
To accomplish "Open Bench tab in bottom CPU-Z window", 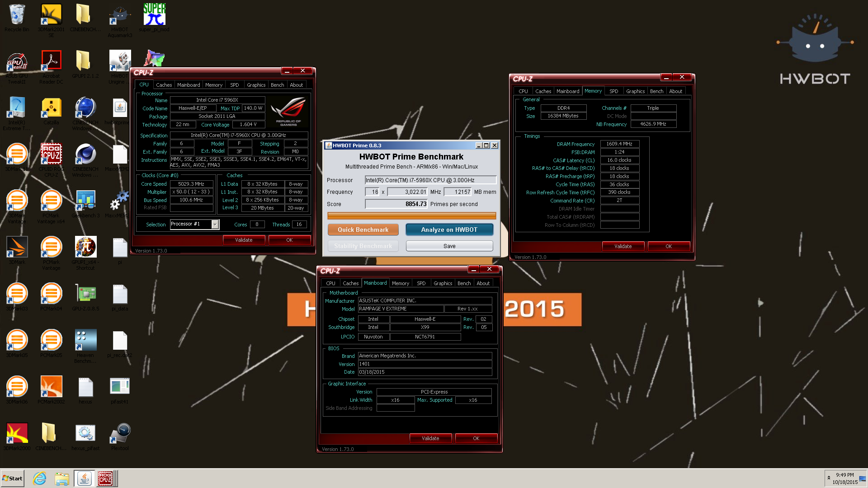I will [x=464, y=283].
